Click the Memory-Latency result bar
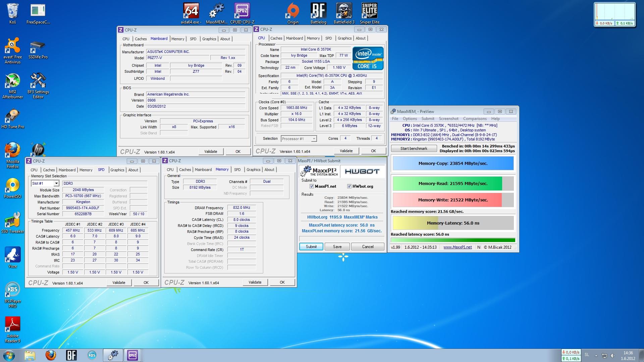Image resolution: width=644 pixels, height=362 pixels. tap(453, 223)
